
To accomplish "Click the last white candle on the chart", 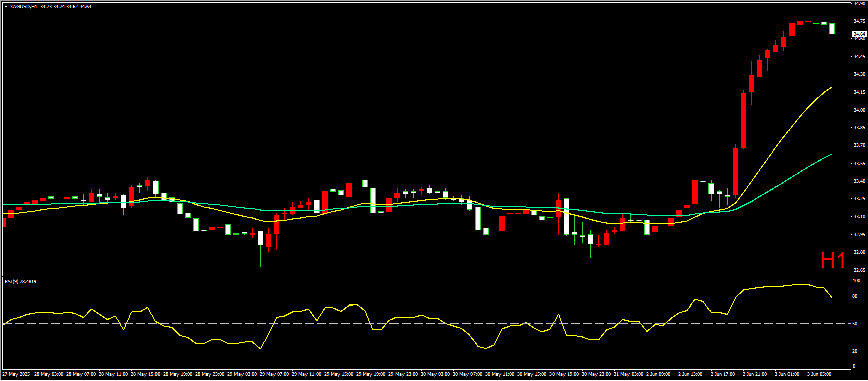I will tap(832, 28).
